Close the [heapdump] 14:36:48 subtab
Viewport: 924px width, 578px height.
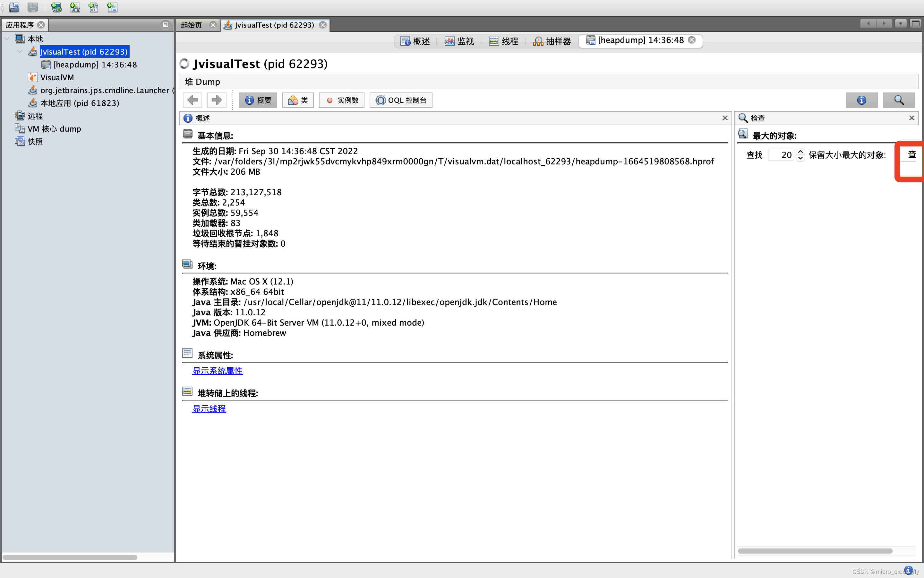pyautogui.click(x=692, y=40)
